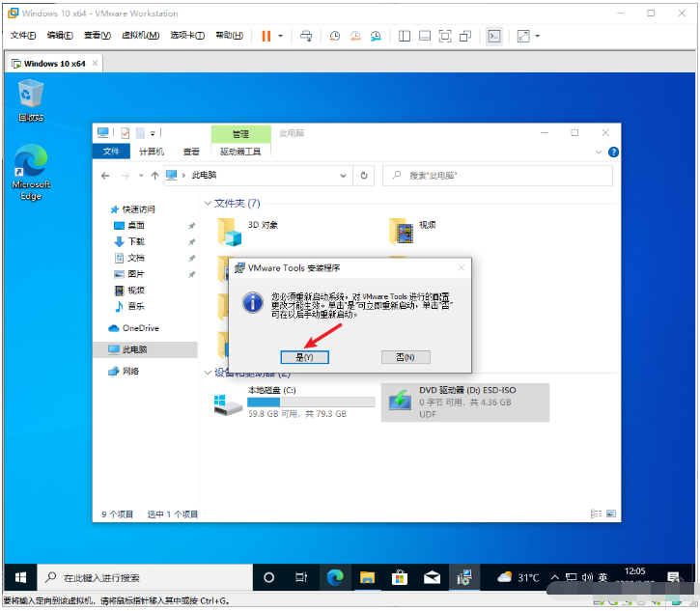Switch to large icons view in Explorer
Screen dimensions: 700x611
pyautogui.click(x=611, y=514)
